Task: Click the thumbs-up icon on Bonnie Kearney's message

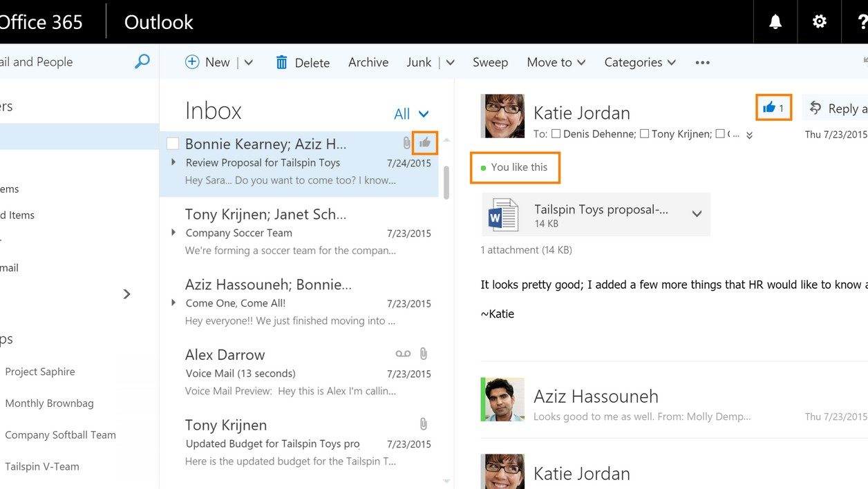Action: pyautogui.click(x=425, y=143)
